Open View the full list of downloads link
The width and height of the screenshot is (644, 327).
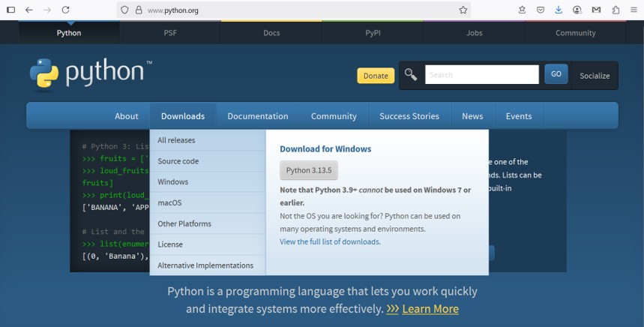coord(330,241)
